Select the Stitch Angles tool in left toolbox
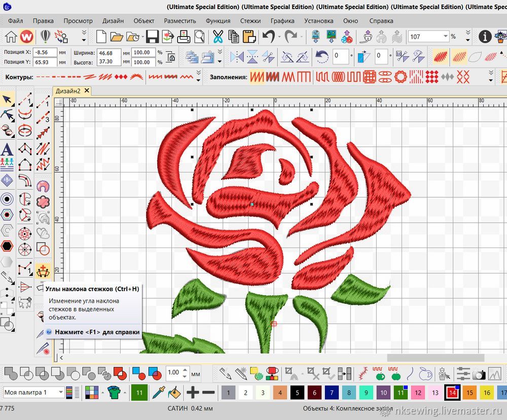Image resolution: width=507 pixels, height=420 pixels. click(x=43, y=270)
